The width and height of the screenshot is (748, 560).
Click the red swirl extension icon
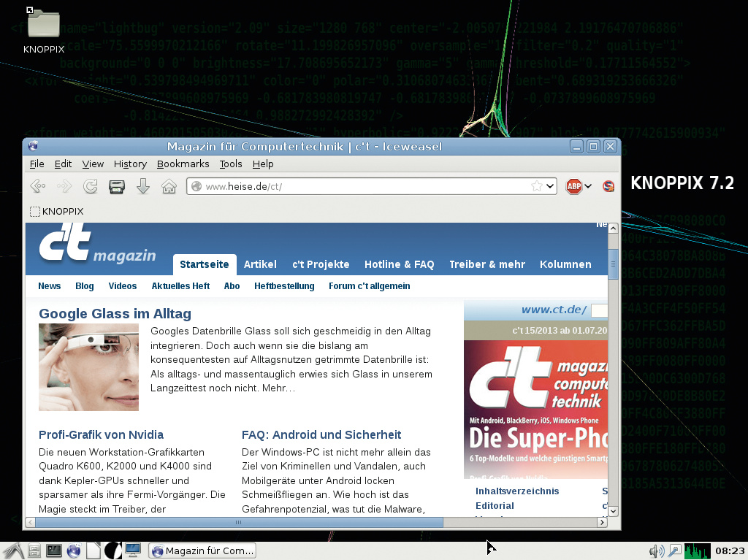pyautogui.click(x=608, y=186)
